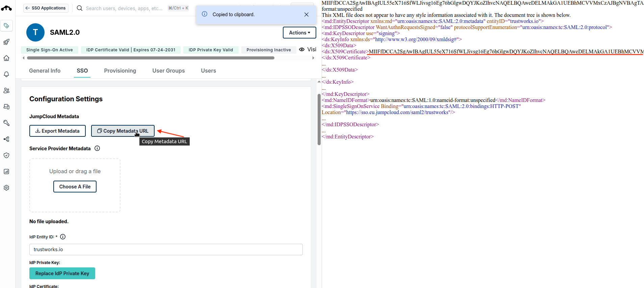
Task: Dismiss the Copied to clipboard notification
Action: (x=306, y=15)
